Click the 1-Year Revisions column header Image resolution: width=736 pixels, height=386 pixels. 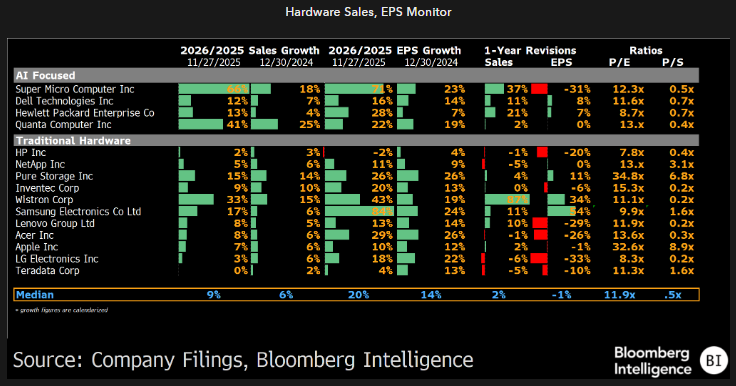pyautogui.click(x=530, y=50)
